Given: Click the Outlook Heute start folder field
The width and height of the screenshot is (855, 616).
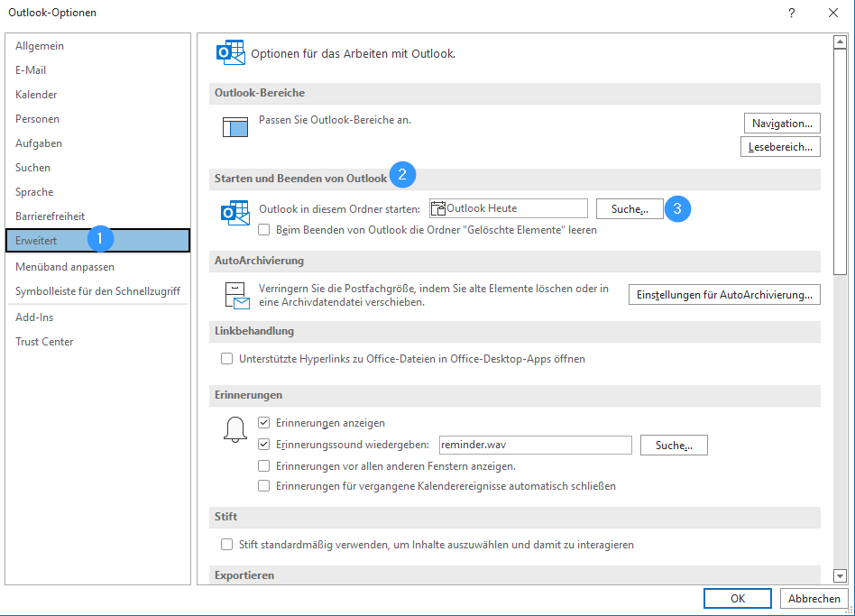Looking at the screenshot, I should click(x=508, y=208).
